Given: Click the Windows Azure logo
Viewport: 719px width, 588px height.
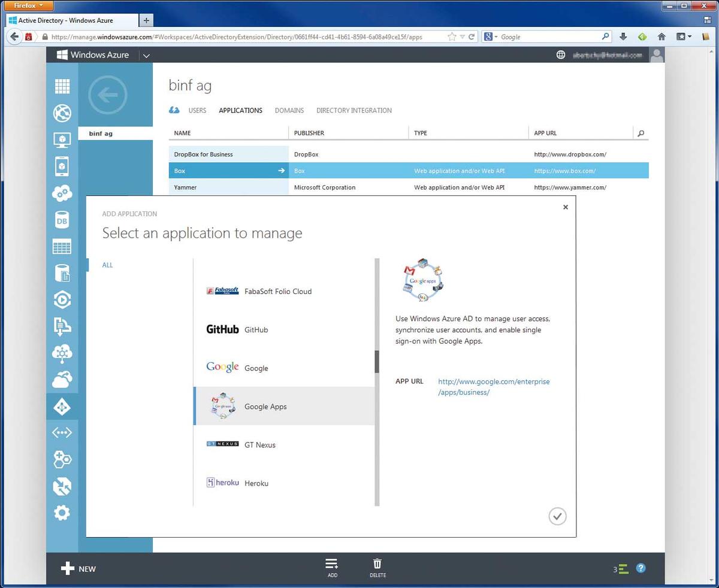Looking at the screenshot, I should [x=92, y=55].
